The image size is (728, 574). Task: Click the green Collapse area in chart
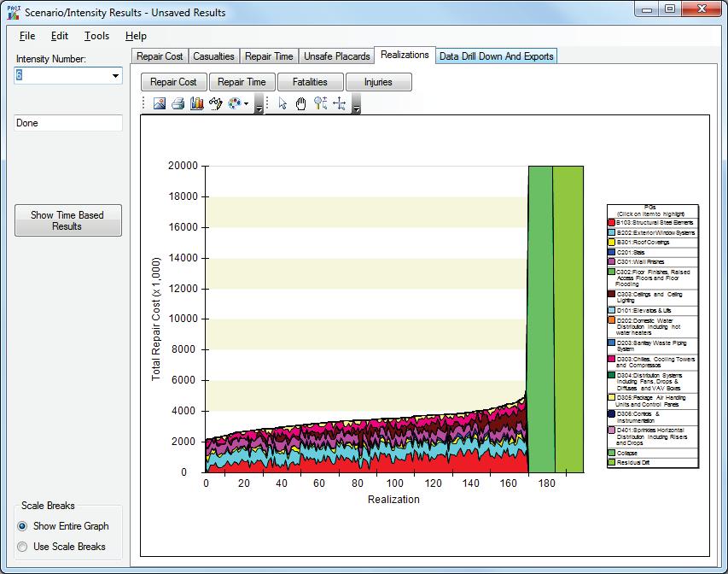pyautogui.click(x=541, y=319)
